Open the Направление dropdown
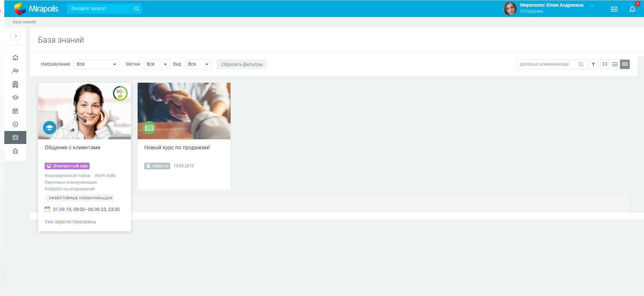The image size is (644, 296). point(97,64)
